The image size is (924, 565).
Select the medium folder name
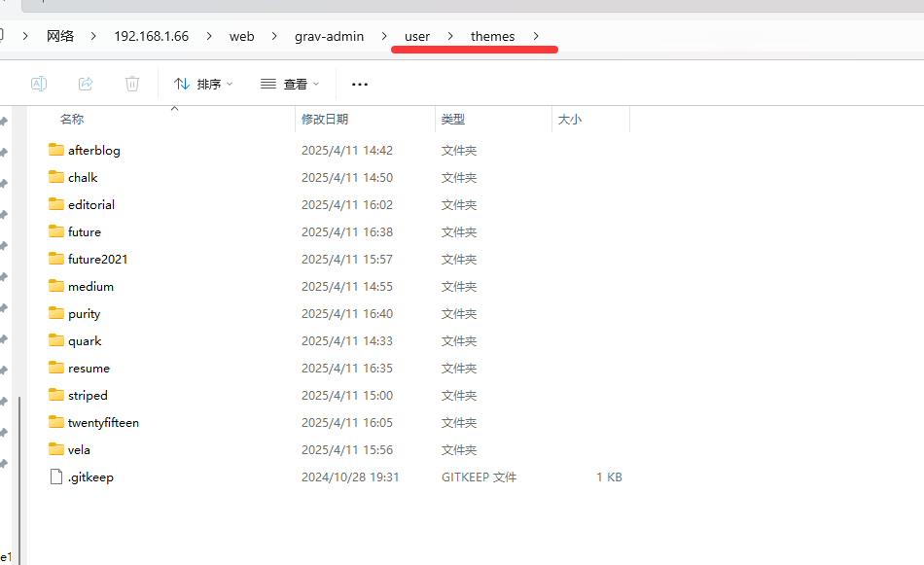click(x=90, y=286)
